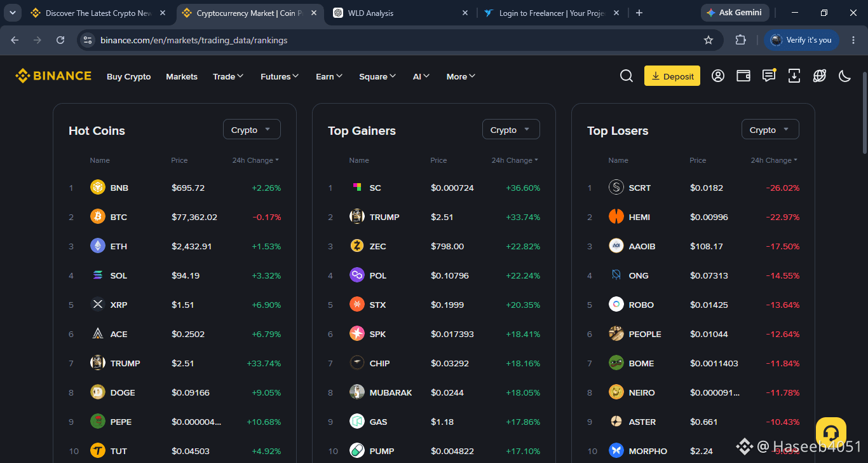Click the ZEC price $798.00
This screenshot has width=868, height=463.
[x=447, y=246]
